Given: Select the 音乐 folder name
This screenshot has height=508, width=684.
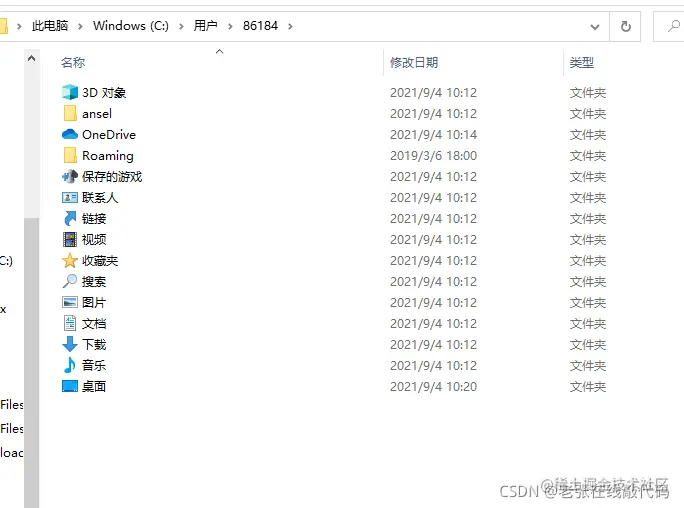Looking at the screenshot, I should point(94,365).
